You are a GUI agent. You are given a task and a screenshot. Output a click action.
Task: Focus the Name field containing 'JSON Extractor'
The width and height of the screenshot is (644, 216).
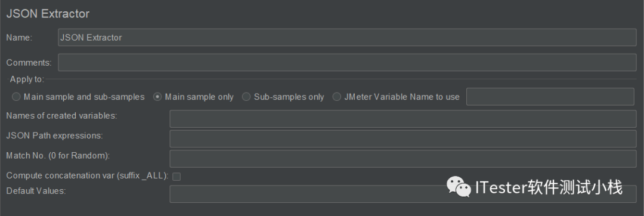tap(347, 38)
